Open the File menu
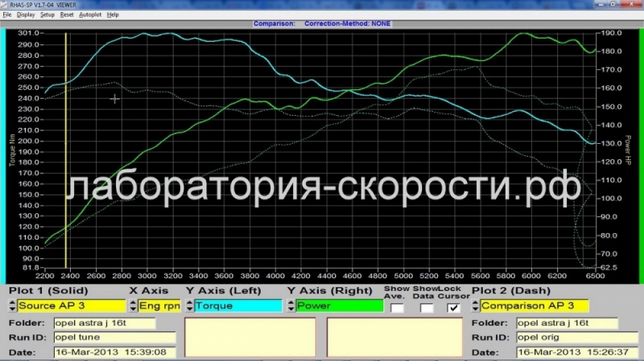 coord(7,14)
